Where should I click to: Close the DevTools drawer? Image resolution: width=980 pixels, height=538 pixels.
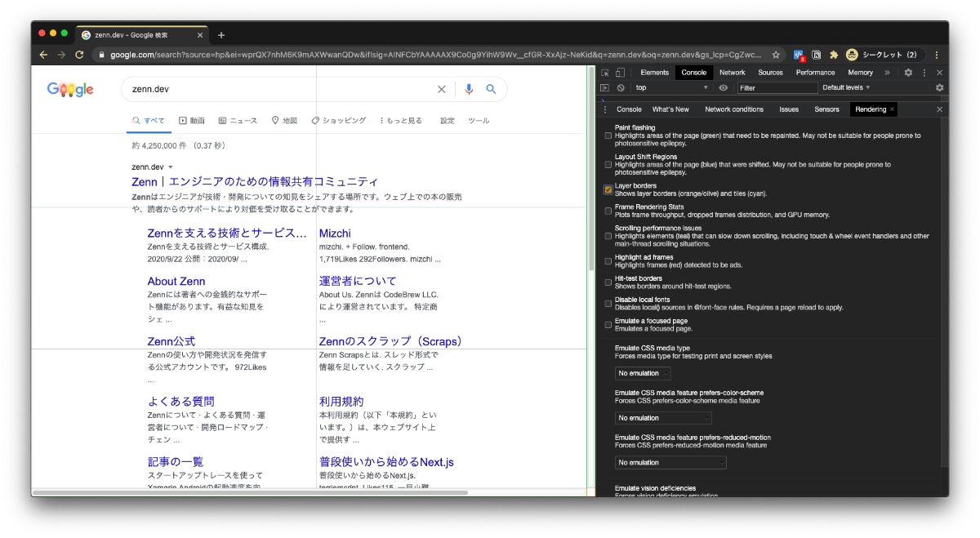point(939,109)
